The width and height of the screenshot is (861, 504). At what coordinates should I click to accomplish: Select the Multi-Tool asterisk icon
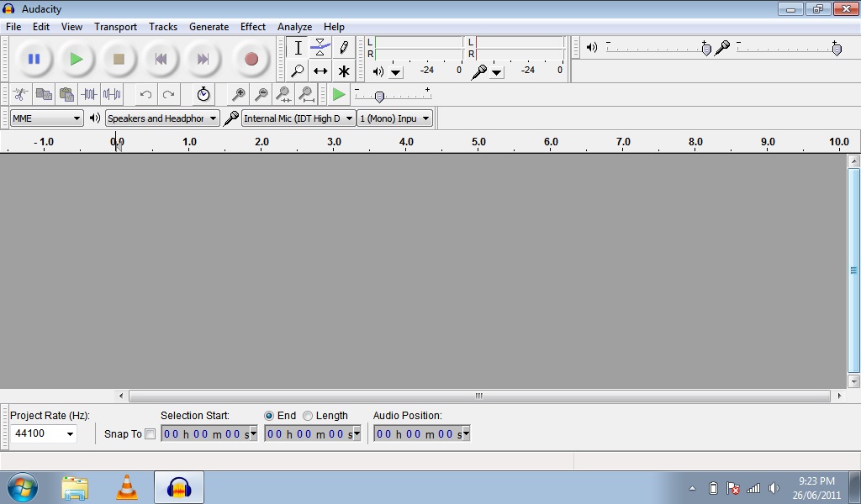point(343,71)
